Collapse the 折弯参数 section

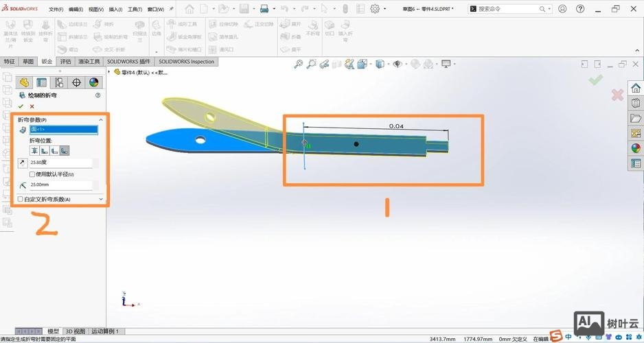tap(101, 119)
